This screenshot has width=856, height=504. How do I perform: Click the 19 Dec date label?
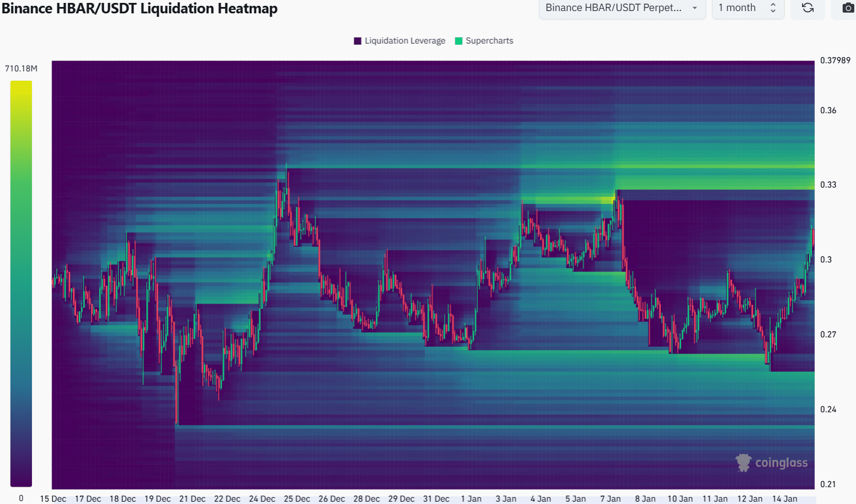point(157,499)
